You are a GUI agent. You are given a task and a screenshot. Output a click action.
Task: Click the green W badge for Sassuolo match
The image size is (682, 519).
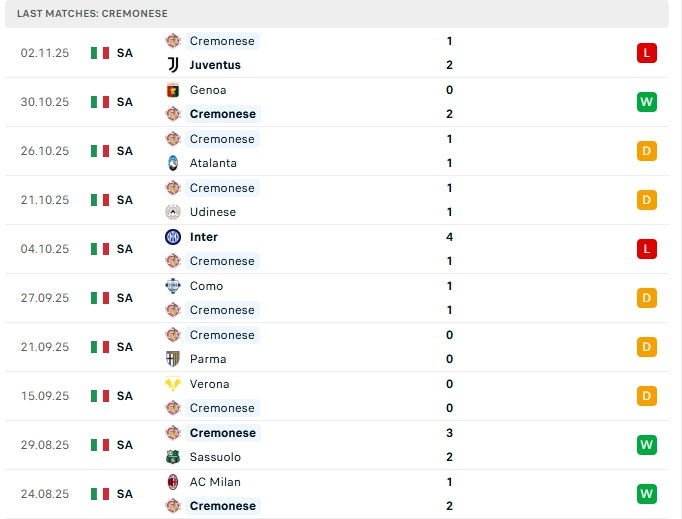(x=647, y=445)
